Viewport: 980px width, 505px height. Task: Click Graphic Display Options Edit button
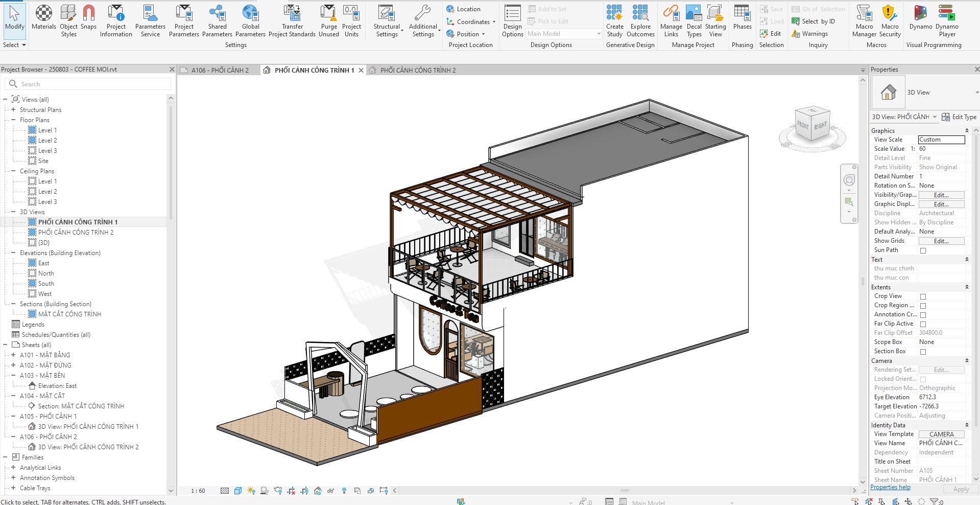pos(941,204)
